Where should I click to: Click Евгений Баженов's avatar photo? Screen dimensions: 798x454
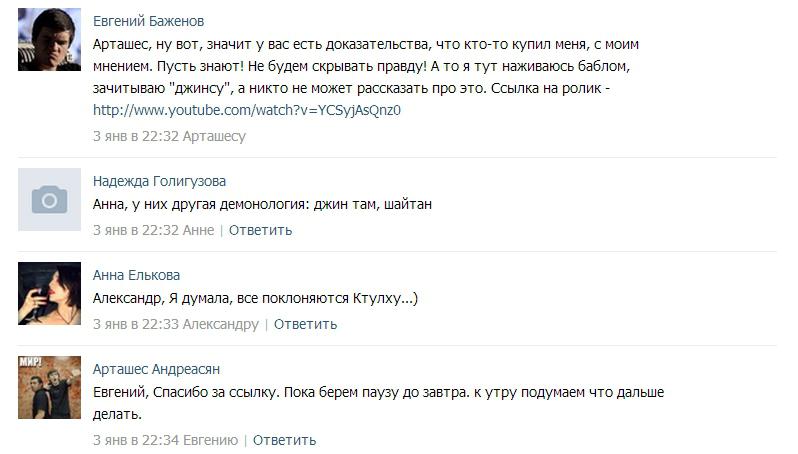(x=49, y=40)
